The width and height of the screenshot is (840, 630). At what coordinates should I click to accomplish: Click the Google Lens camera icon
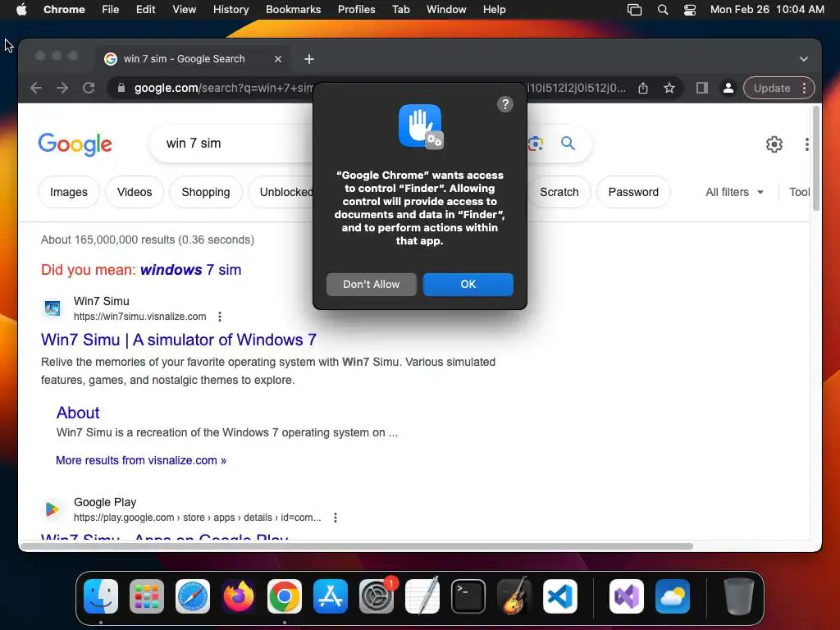[536, 144]
